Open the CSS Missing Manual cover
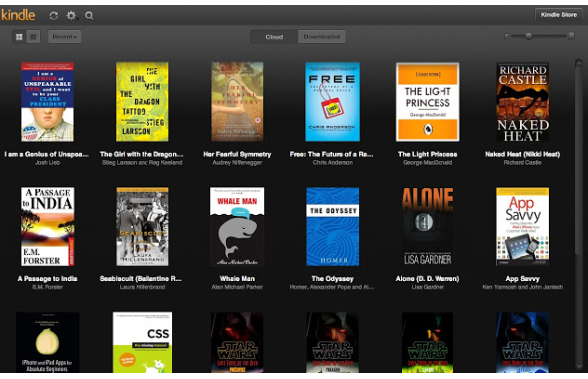The width and height of the screenshot is (588, 379). click(x=143, y=342)
